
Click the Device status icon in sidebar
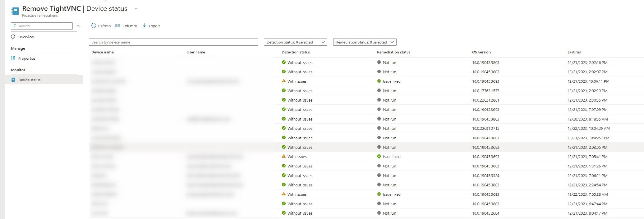coord(13,80)
